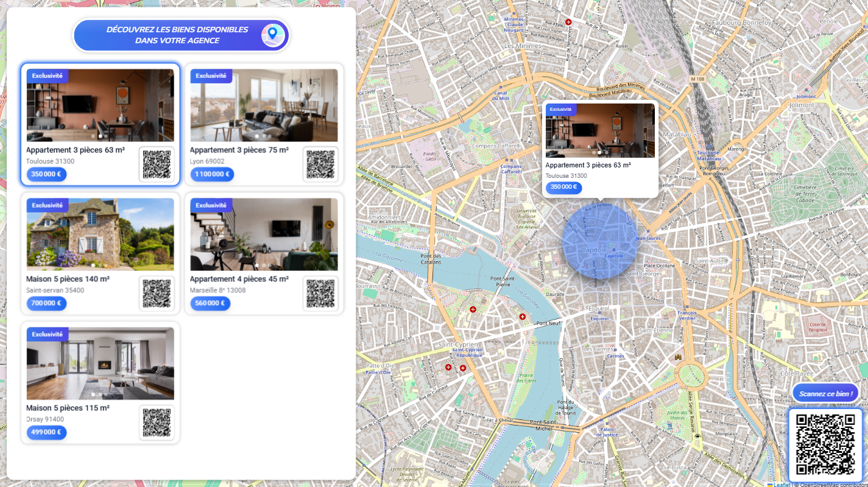868x487 pixels.
Task: Click QR code on Saint-servan house card
Action: point(157,293)
